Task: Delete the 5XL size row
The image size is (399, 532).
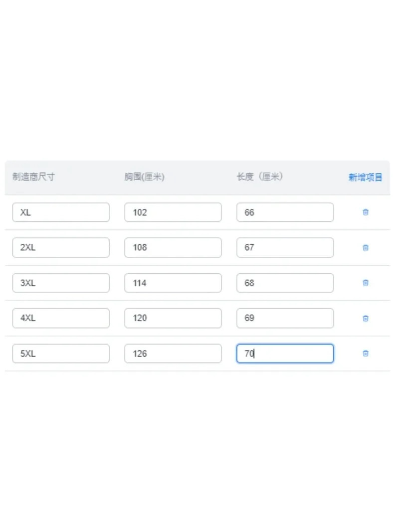Action: 365,354
